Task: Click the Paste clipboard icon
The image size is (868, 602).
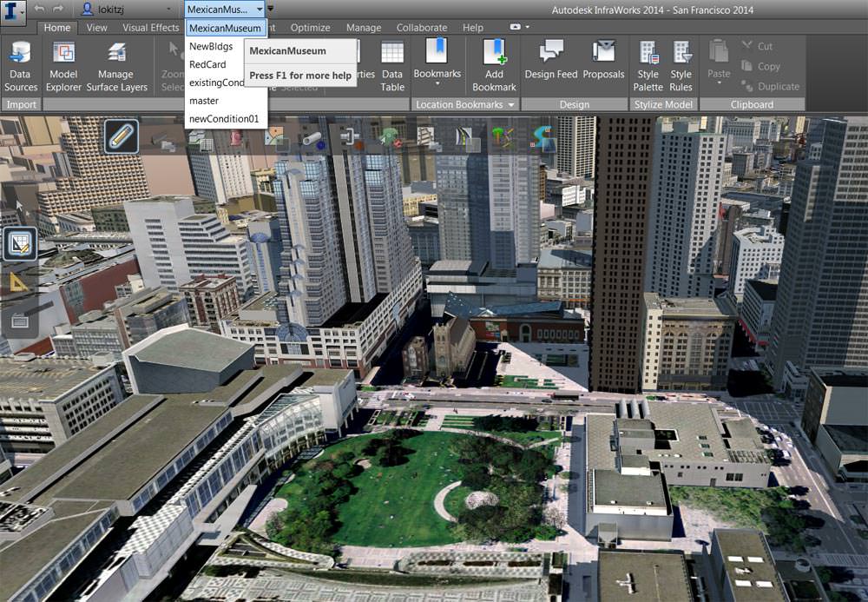Action: tap(719, 53)
